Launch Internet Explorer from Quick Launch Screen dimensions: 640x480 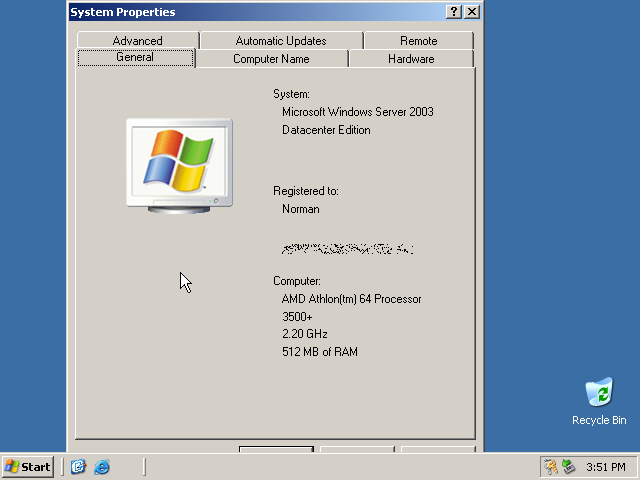click(102, 467)
